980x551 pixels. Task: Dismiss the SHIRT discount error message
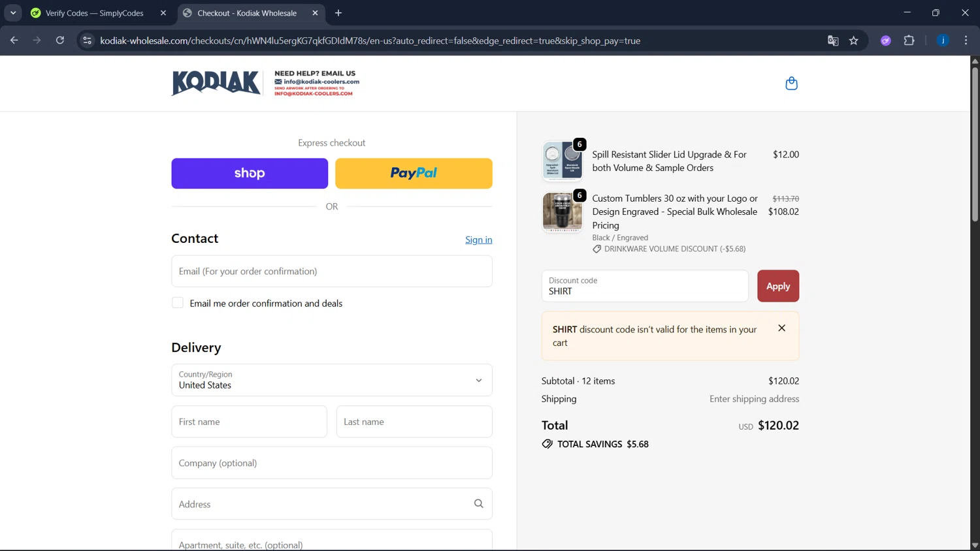(782, 328)
